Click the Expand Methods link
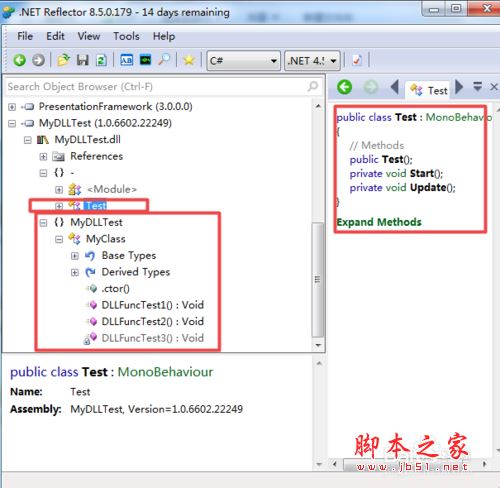 (379, 222)
